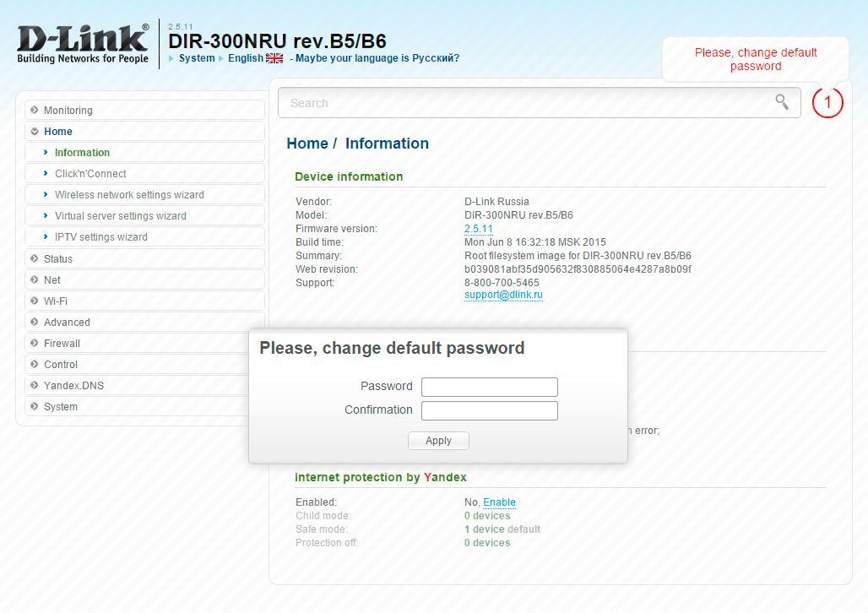This screenshot has width=868, height=613.
Task: Open the Control menu item
Action: pos(138,364)
